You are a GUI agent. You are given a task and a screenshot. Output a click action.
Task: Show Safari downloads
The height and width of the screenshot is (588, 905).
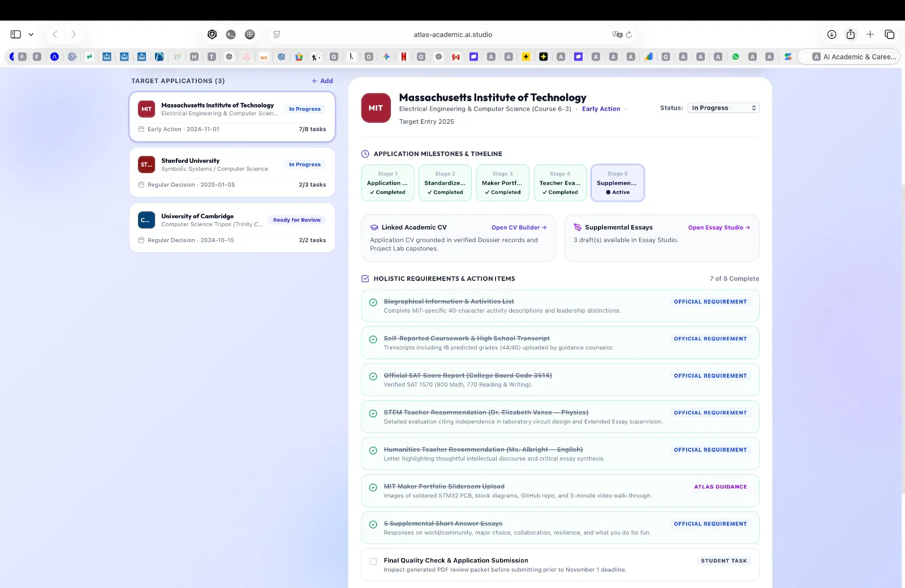[x=831, y=34]
